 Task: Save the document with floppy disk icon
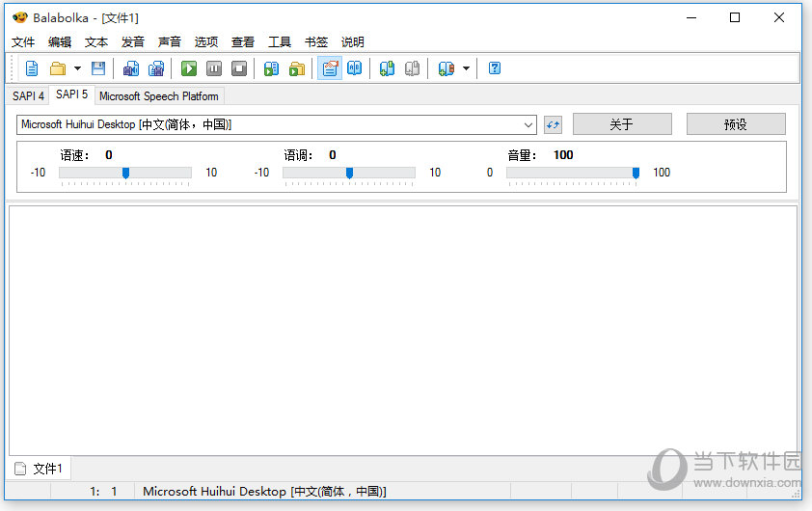pos(98,68)
